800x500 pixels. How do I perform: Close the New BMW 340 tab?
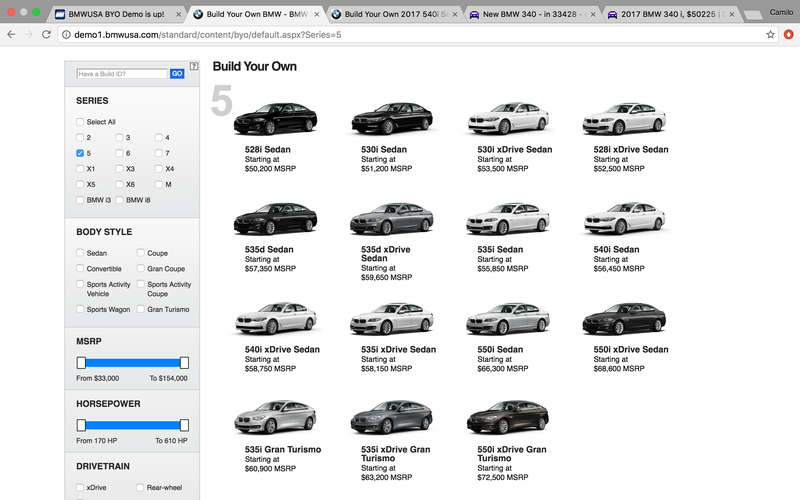pos(593,14)
